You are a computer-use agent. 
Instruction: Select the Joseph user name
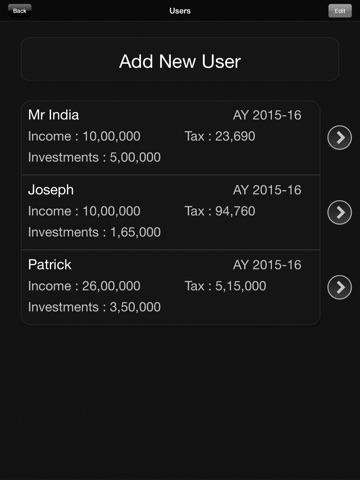51,190
